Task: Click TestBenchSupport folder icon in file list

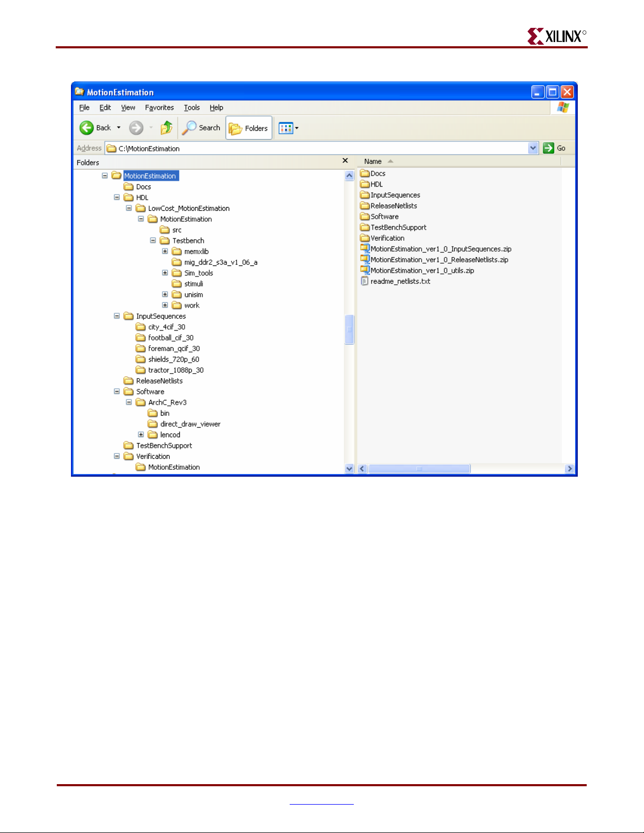Action: click(365, 227)
